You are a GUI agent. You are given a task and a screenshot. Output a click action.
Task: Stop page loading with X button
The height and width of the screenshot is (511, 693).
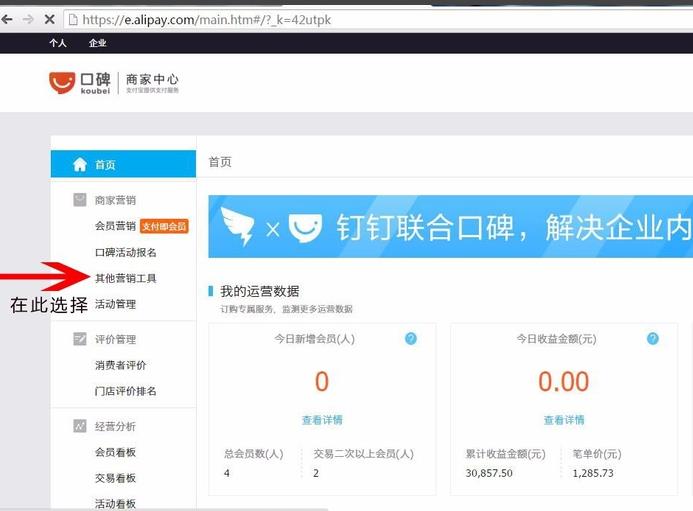point(50,19)
